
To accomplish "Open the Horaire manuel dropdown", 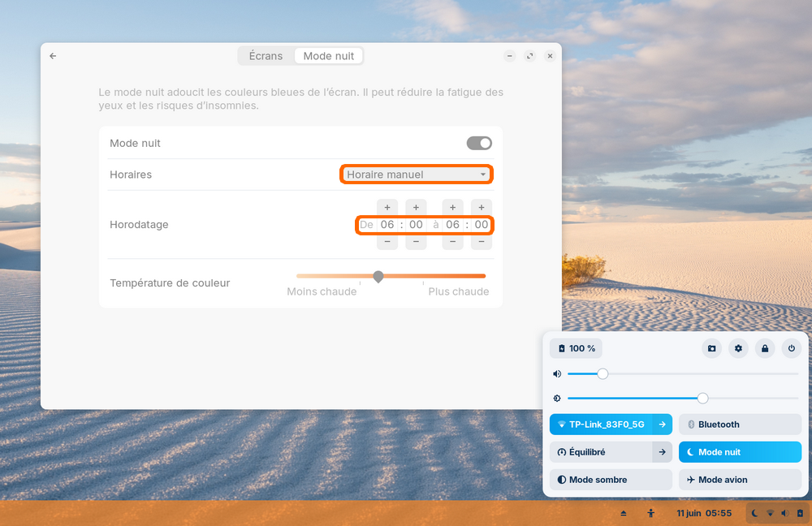I will point(416,175).
